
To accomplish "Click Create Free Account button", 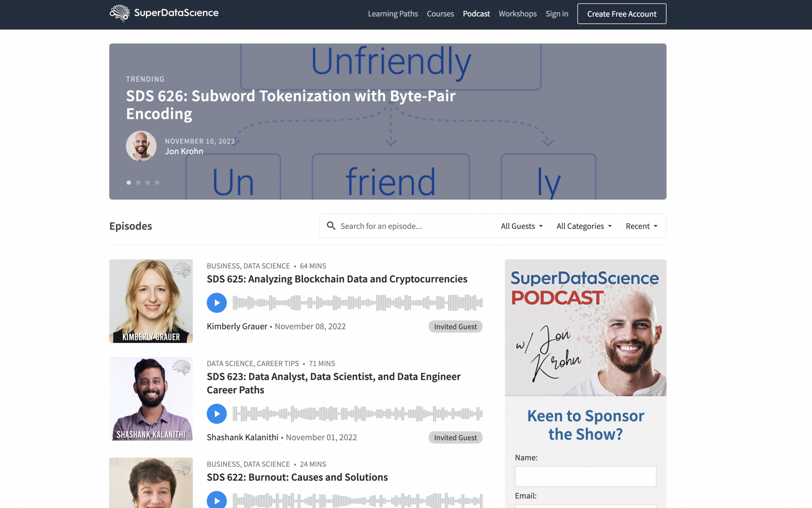I will tap(621, 13).
